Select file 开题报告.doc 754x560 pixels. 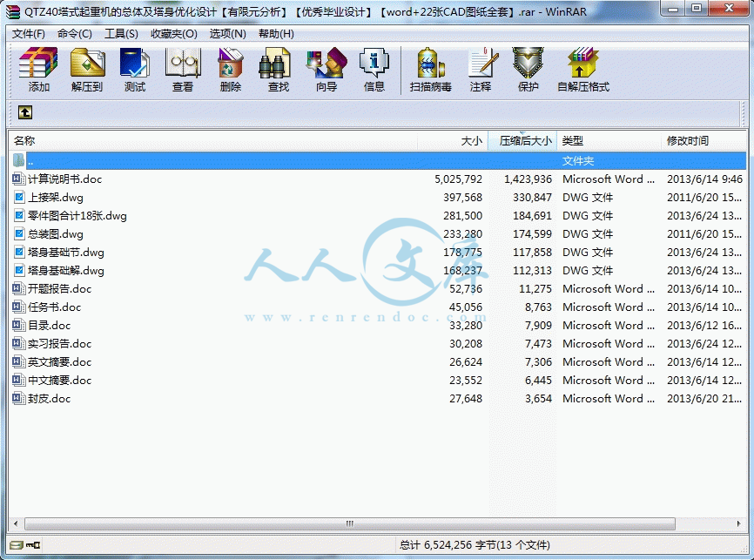click(x=378, y=288)
